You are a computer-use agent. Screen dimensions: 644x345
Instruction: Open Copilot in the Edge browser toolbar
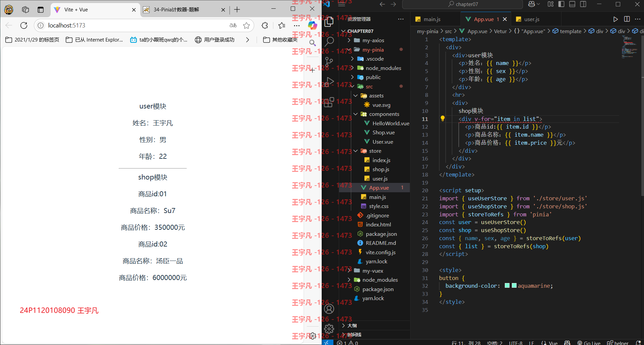tap(312, 25)
